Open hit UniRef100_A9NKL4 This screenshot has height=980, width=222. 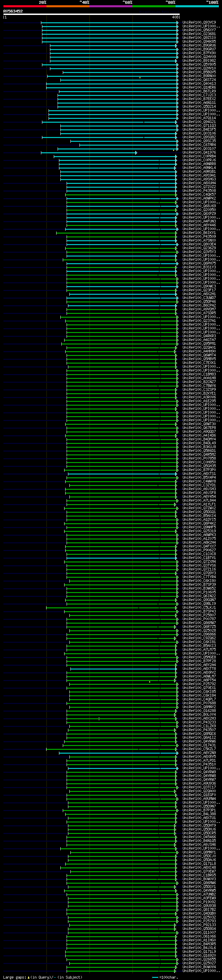coord(199,168)
